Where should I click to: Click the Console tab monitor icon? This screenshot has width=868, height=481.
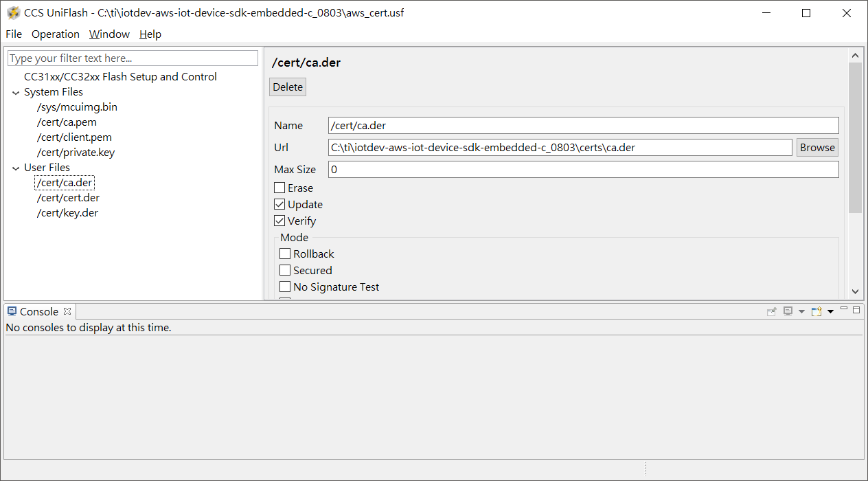[12, 311]
